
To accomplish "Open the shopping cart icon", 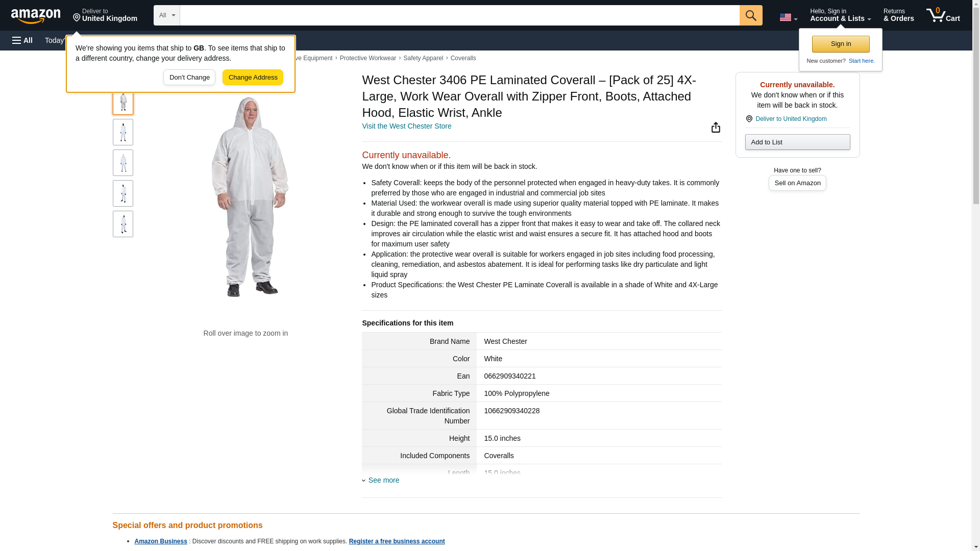I will (x=942, y=15).
